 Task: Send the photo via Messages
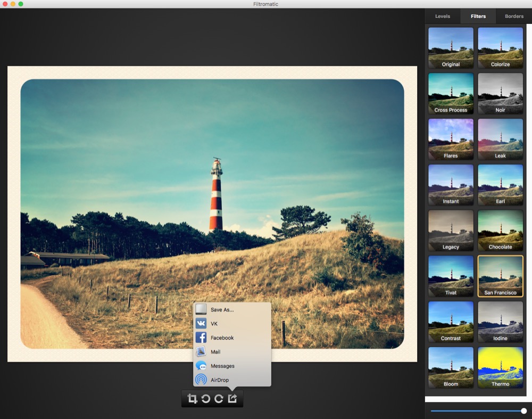point(222,366)
